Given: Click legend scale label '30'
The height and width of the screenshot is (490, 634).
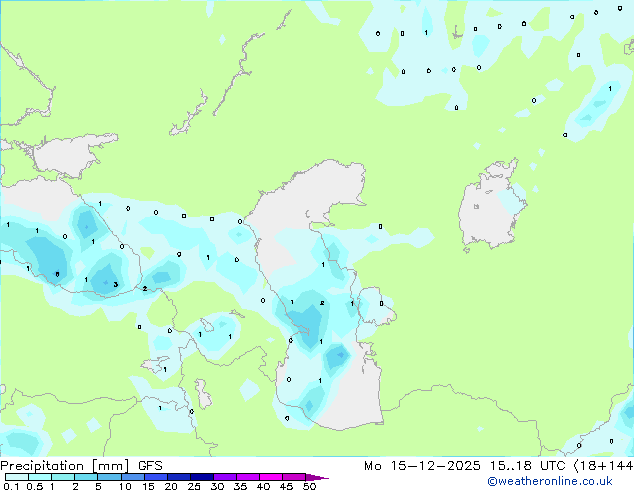Looking at the screenshot, I should (x=217, y=486).
